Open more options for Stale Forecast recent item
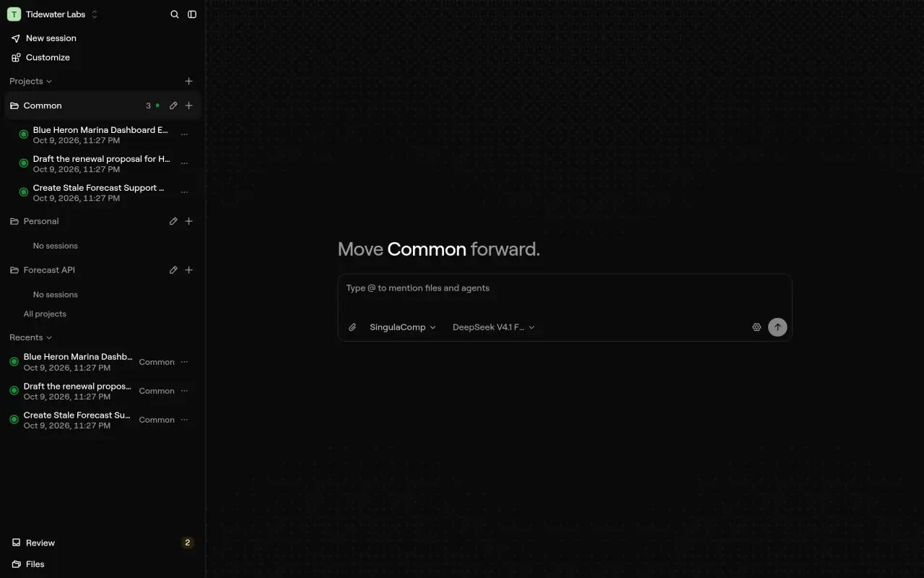The image size is (924, 578). [184, 420]
